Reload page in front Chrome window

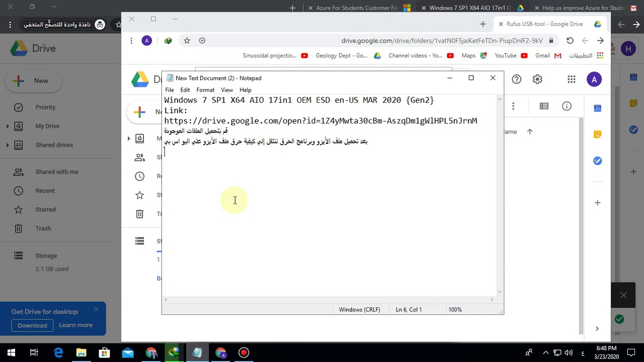point(570,41)
